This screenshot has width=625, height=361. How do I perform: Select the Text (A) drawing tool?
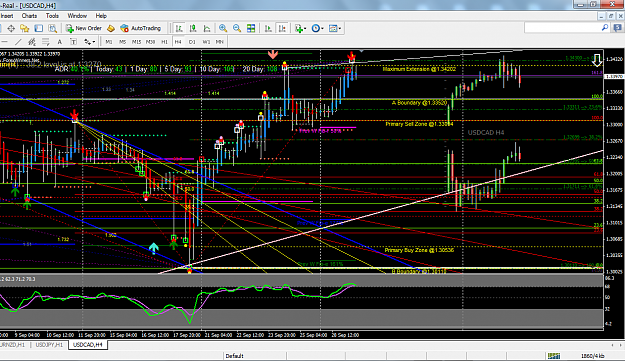59,41
